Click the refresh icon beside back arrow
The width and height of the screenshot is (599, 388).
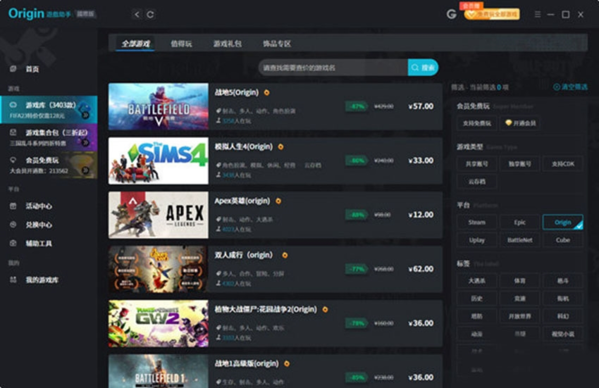[151, 15]
